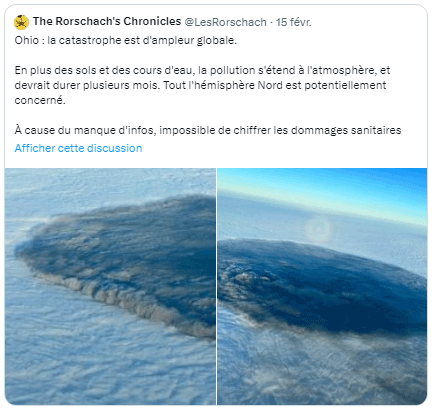Click Afficher cette discussion link
436x412 pixels.
78,148
